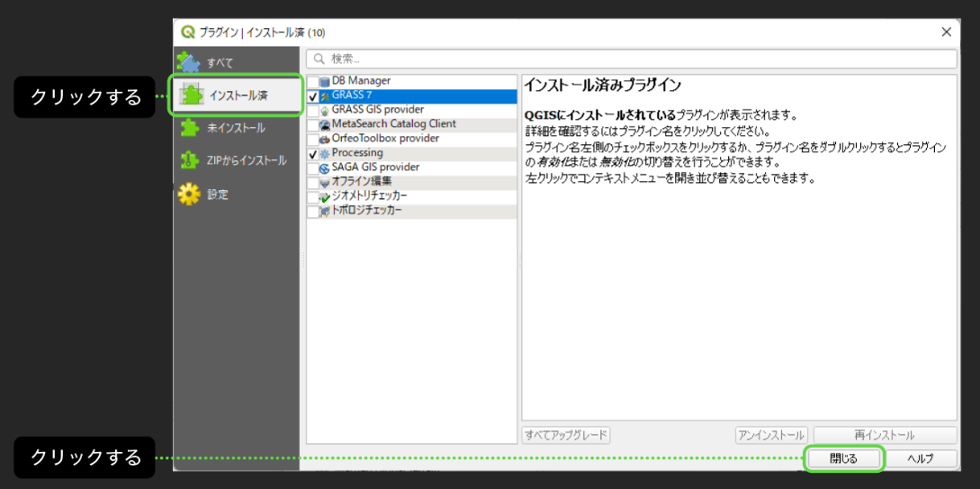Click the QGIS logo in title bar
Viewport: 980px width, 489px height.
pos(187,32)
